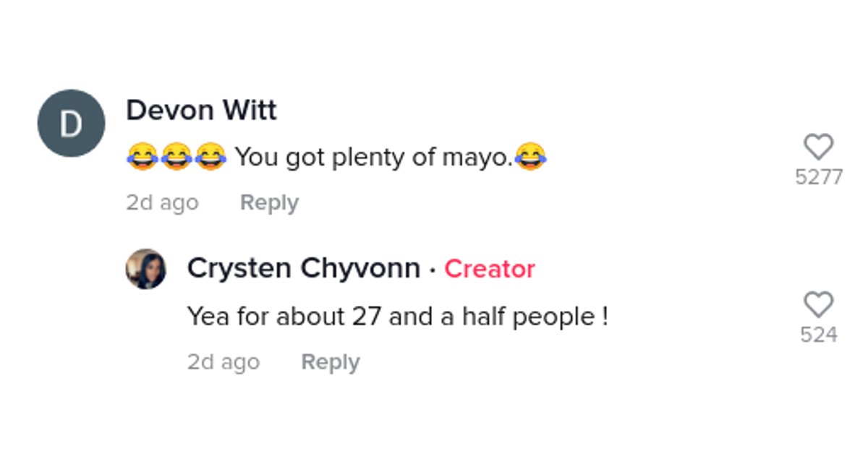Click the 524 like count
Image resolution: width=868 pixels, height=454 pixels.
click(819, 335)
